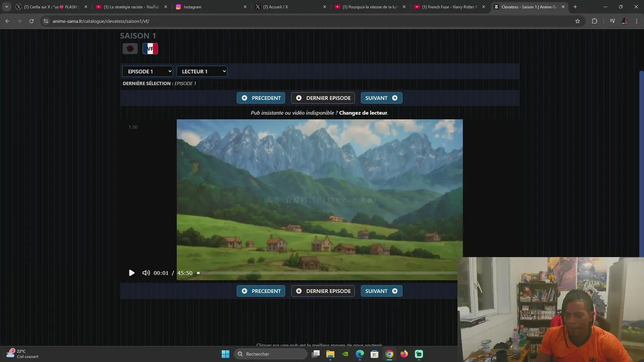This screenshot has width=644, height=362.
Task: Open the Chrome profile avatar
Action: pos(624,21)
